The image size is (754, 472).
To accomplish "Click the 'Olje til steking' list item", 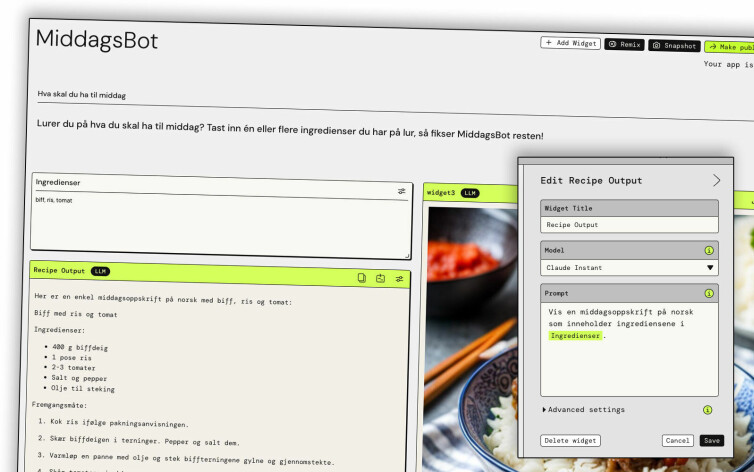I will 83,388.
